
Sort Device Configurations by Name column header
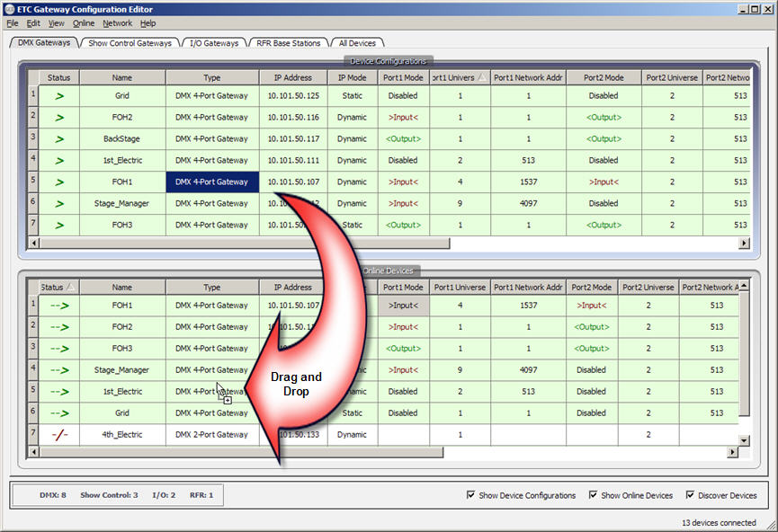point(122,77)
